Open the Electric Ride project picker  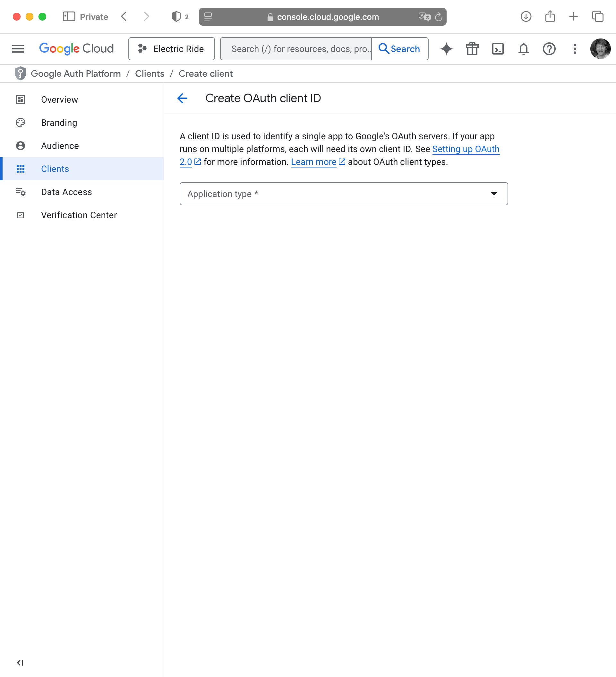pyautogui.click(x=171, y=49)
